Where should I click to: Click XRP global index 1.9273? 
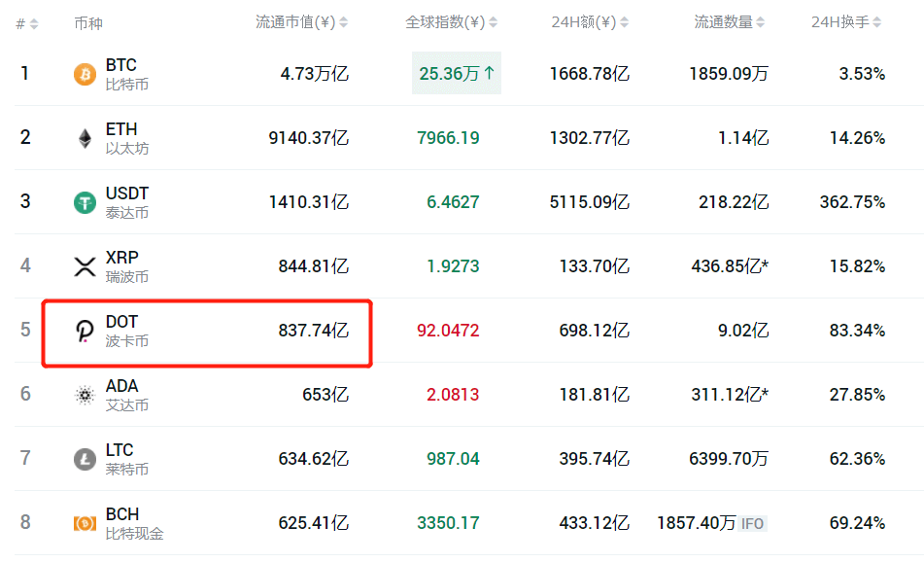click(453, 266)
